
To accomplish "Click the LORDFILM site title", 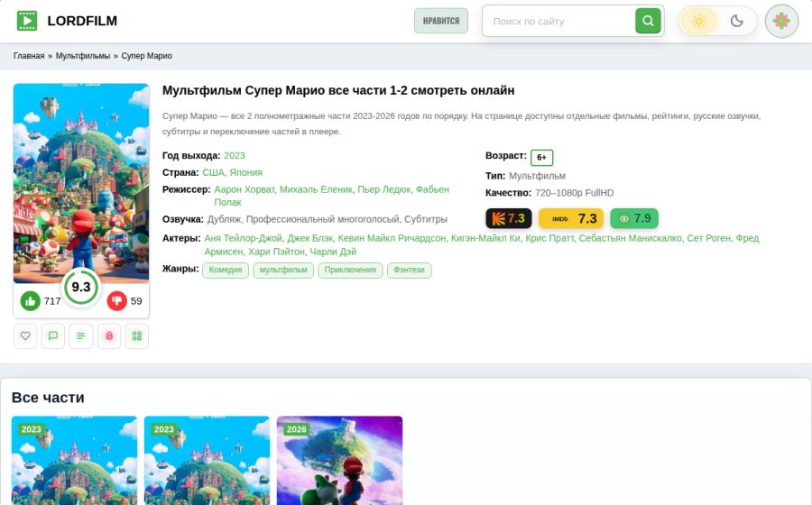I will coord(82,21).
